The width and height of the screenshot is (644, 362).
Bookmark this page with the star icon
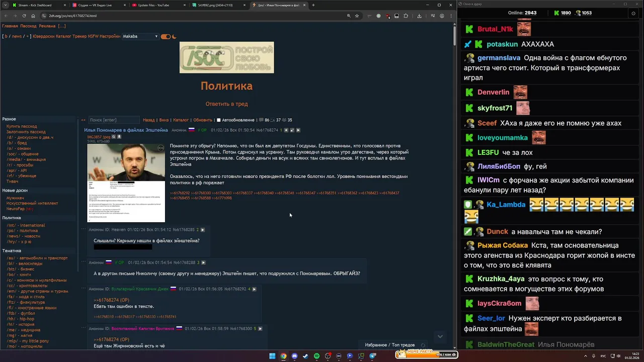tap(357, 16)
